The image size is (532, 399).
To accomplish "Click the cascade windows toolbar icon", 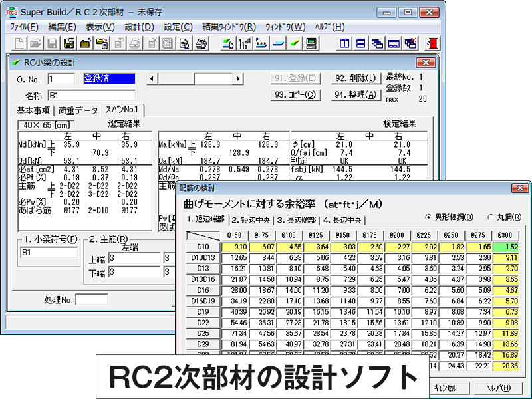I will pyautogui.click(x=378, y=44).
